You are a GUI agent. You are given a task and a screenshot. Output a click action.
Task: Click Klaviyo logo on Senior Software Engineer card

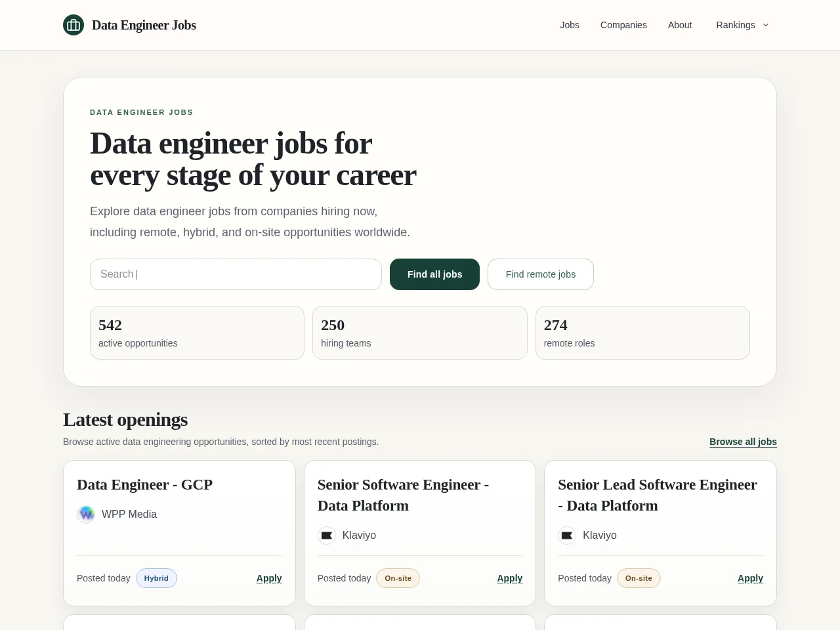pos(327,535)
